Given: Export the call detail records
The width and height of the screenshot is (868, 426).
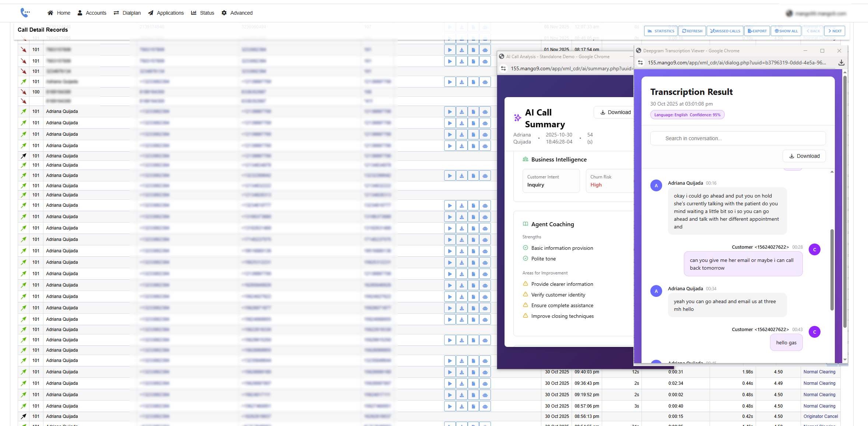Looking at the screenshot, I should (757, 31).
